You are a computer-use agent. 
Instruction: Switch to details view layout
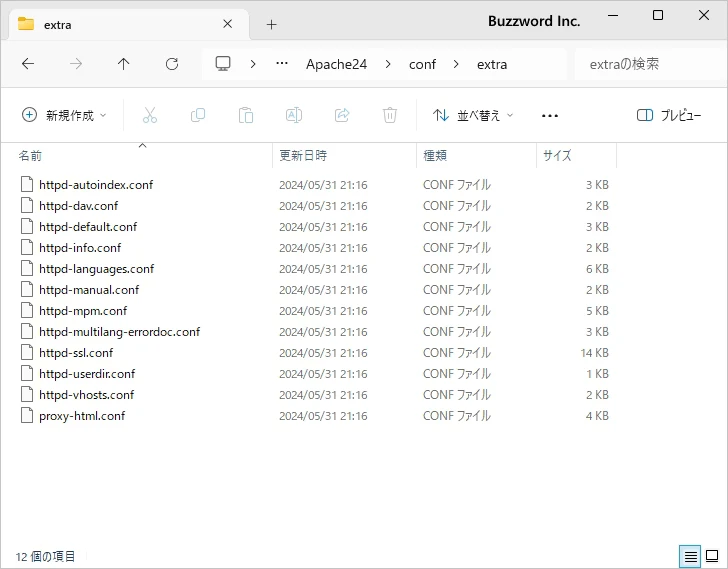tap(690, 556)
